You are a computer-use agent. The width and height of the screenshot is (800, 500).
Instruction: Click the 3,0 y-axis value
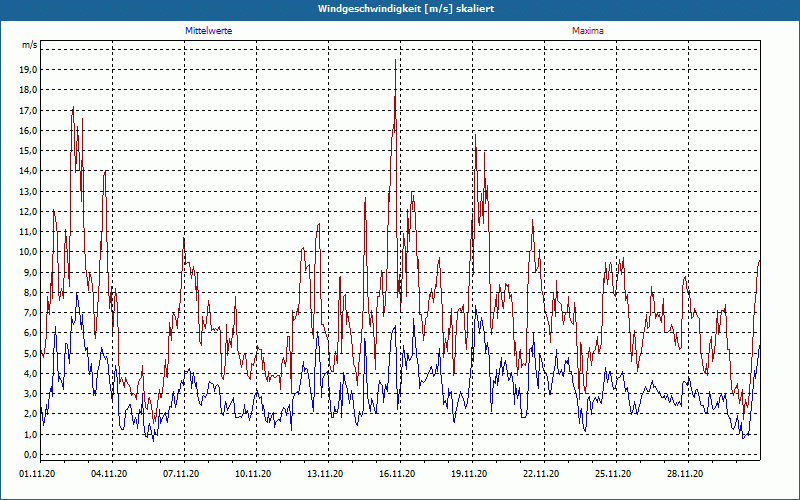point(30,393)
